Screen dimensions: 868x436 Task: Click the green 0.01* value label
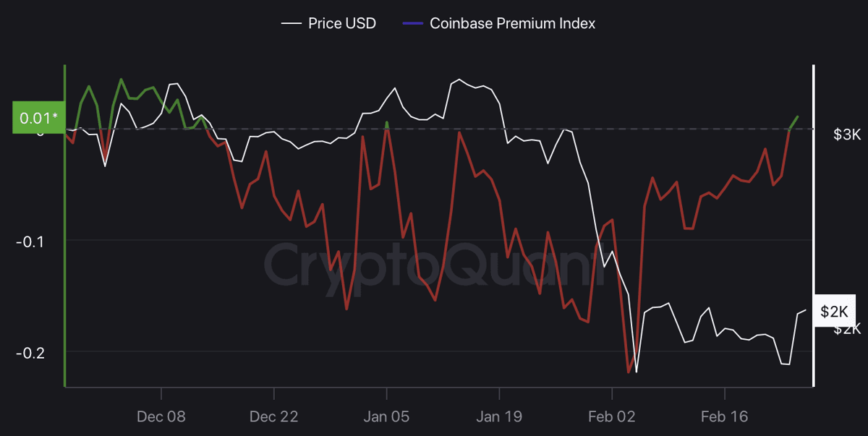pos(38,118)
